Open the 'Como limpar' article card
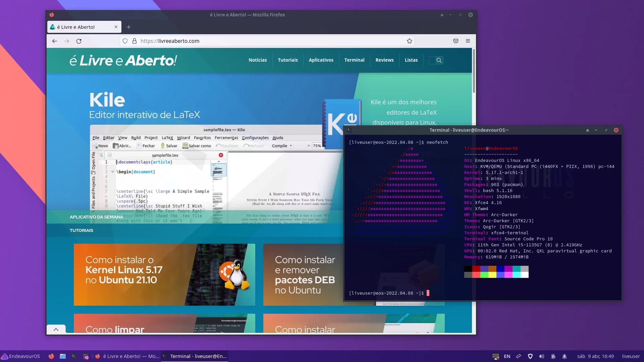This screenshot has width=644, height=362. [164, 323]
